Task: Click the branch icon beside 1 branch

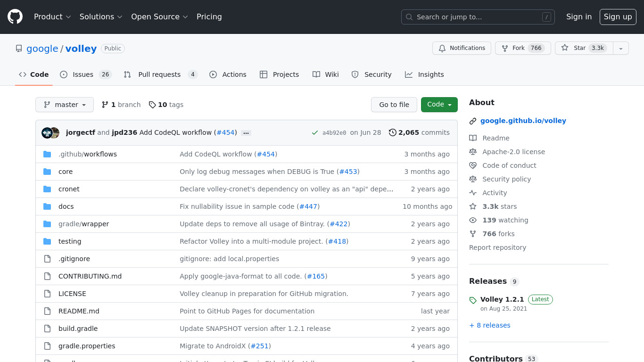Action: [x=105, y=105]
